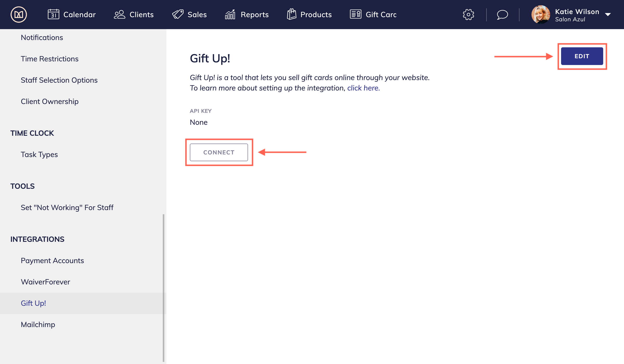624x364 pixels.
Task: Open the Integrations section
Action: click(x=37, y=239)
